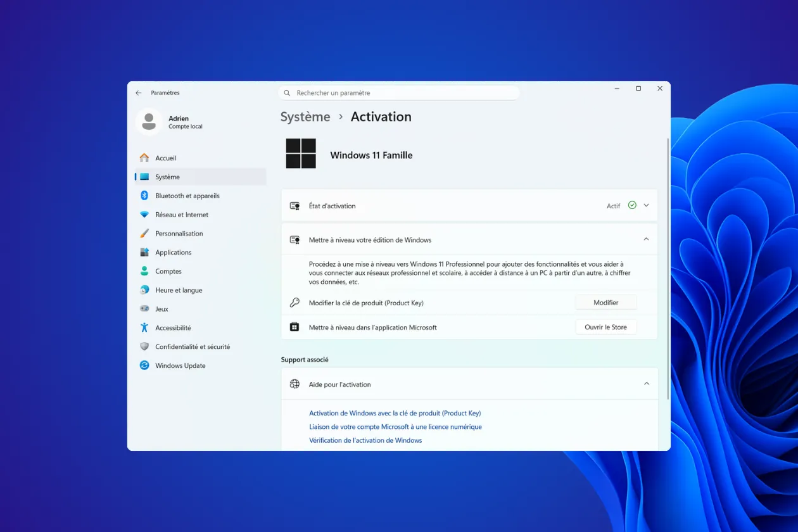This screenshot has height=532, width=798.
Task: Open Windows Update settings
Action: 200,365
